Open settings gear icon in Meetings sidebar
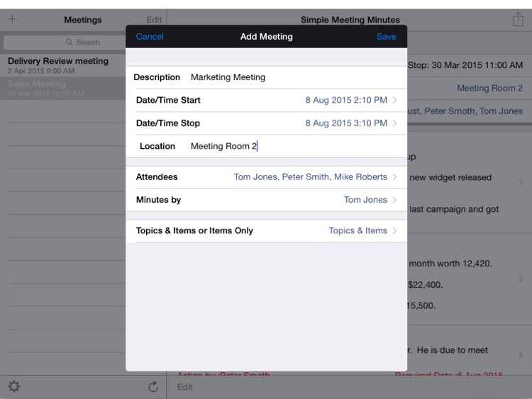The width and height of the screenshot is (532, 399). (x=14, y=386)
